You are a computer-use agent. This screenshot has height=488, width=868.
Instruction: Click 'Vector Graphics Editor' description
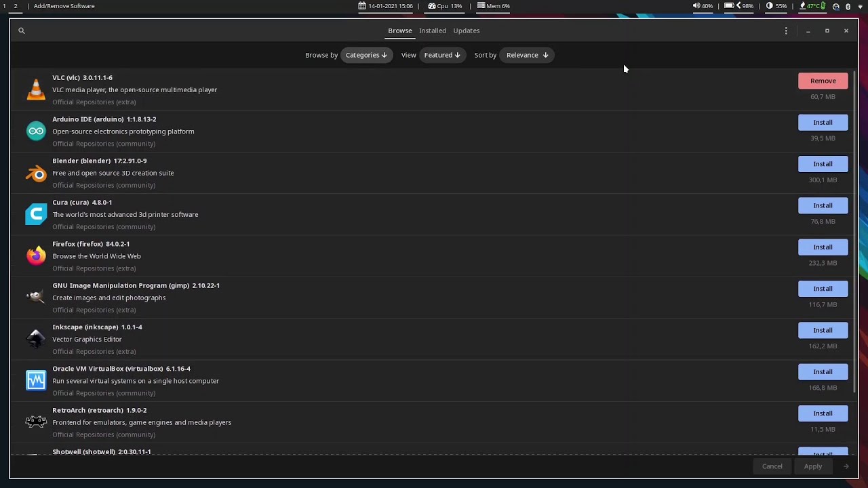[87, 339]
